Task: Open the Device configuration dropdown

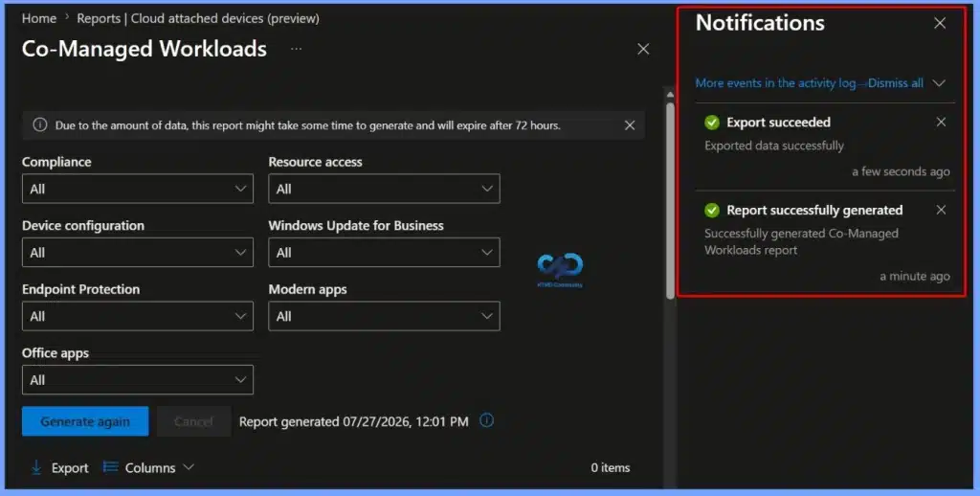Action: [138, 253]
